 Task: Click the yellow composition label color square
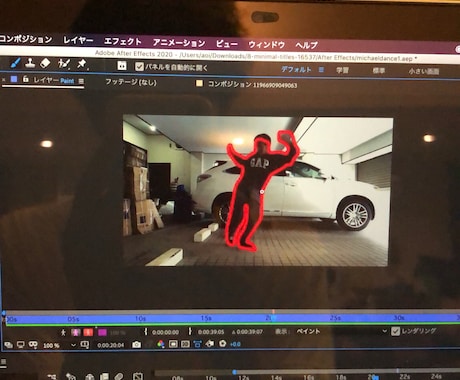[x=199, y=83]
